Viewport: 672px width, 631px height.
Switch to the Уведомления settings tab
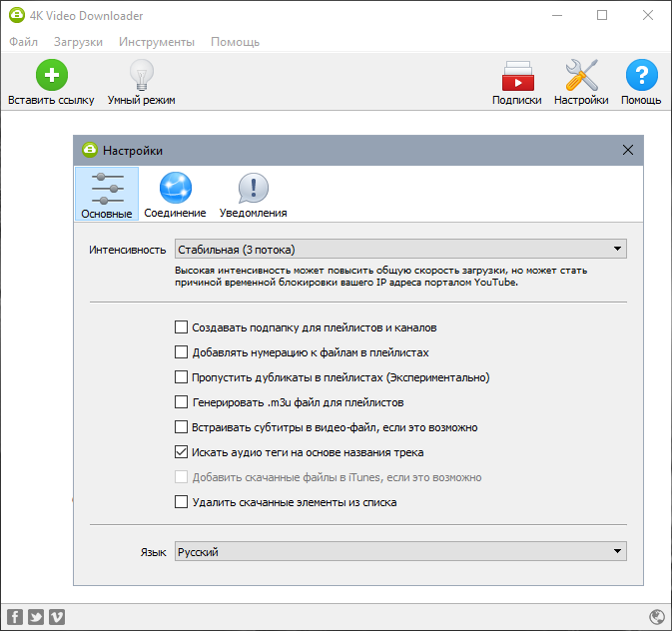[253, 194]
